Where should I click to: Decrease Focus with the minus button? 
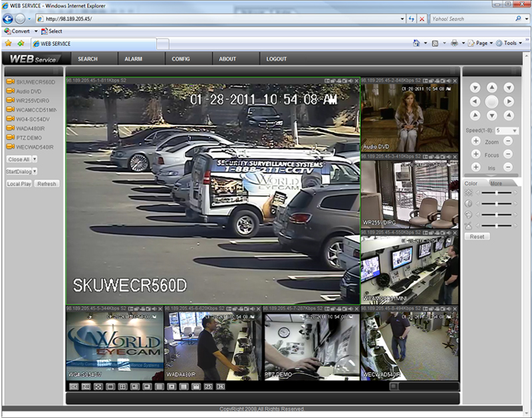507,154
